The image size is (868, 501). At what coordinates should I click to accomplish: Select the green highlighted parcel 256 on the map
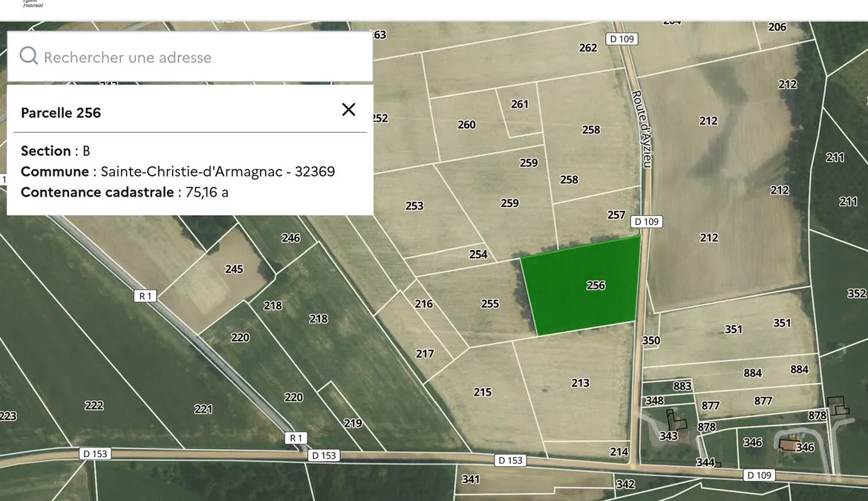(581, 285)
